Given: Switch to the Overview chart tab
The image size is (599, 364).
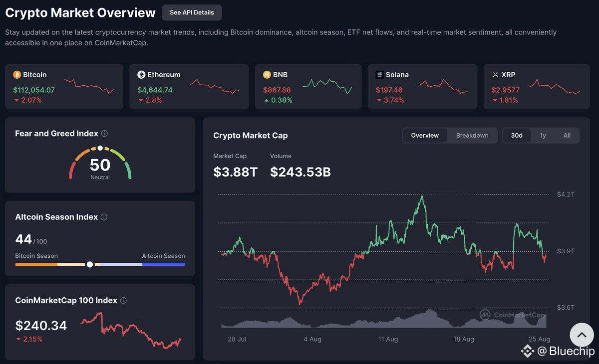Looking at the screenshot, I should 425,136.
